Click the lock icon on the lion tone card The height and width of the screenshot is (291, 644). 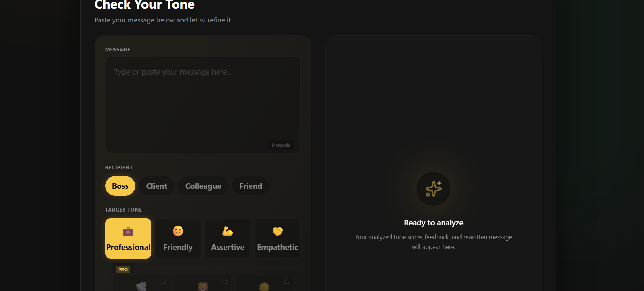[x=225, y=281]
